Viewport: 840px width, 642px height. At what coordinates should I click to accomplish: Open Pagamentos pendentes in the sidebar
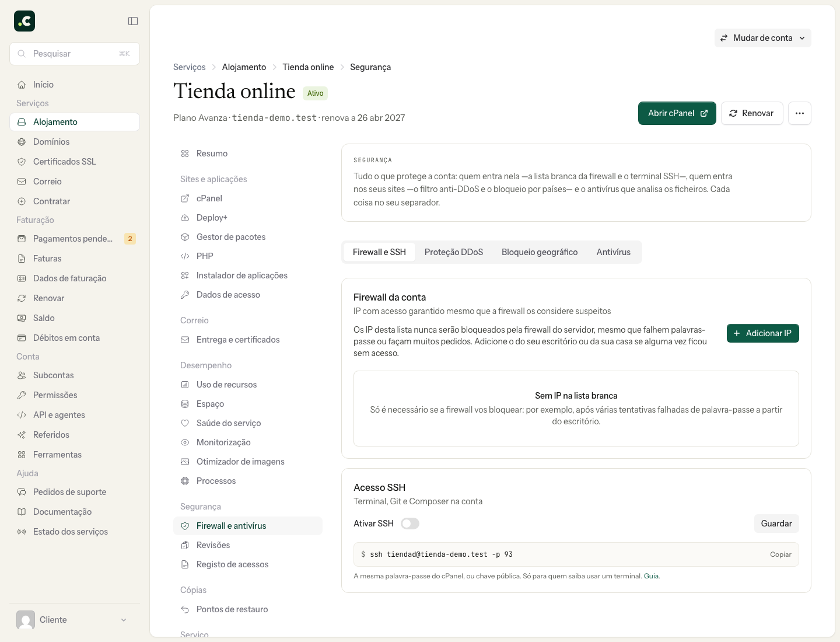75,239
